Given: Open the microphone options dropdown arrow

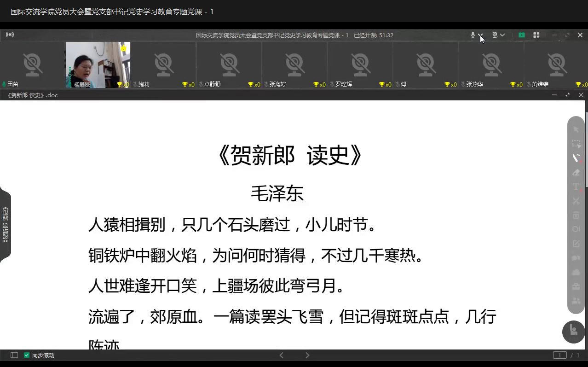Looking at the screenshot, I should click(x=480, y=35).
